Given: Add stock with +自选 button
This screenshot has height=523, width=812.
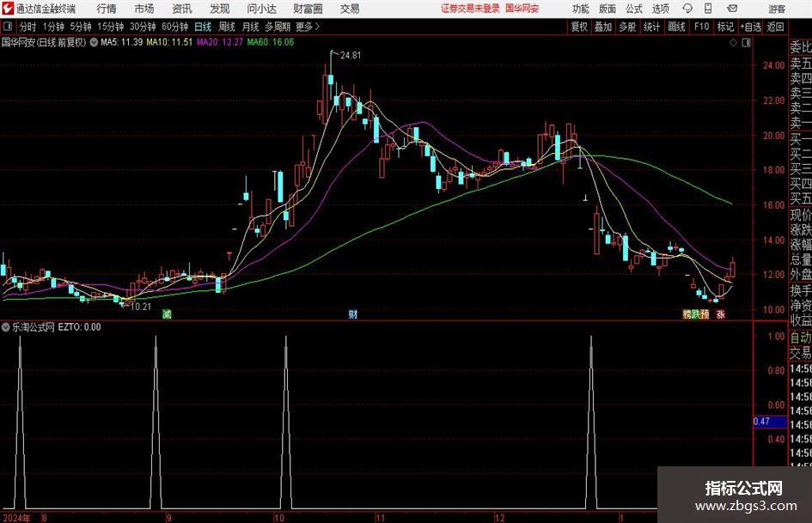Looking at the screenshot, I should point(750,27).
